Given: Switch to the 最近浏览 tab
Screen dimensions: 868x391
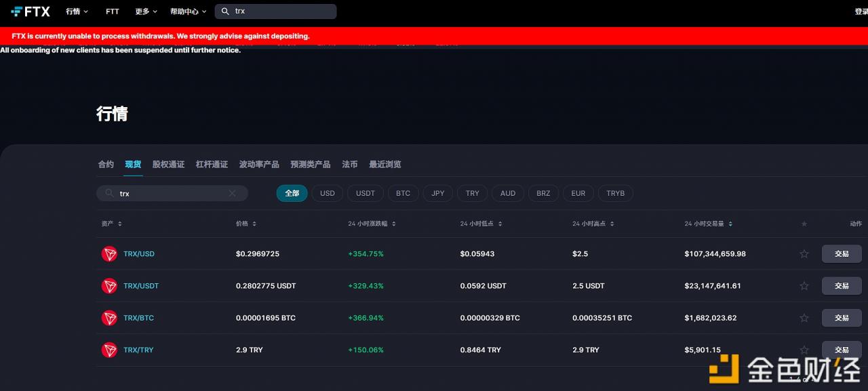Looking at the screenshot, I should click(385, 164).
